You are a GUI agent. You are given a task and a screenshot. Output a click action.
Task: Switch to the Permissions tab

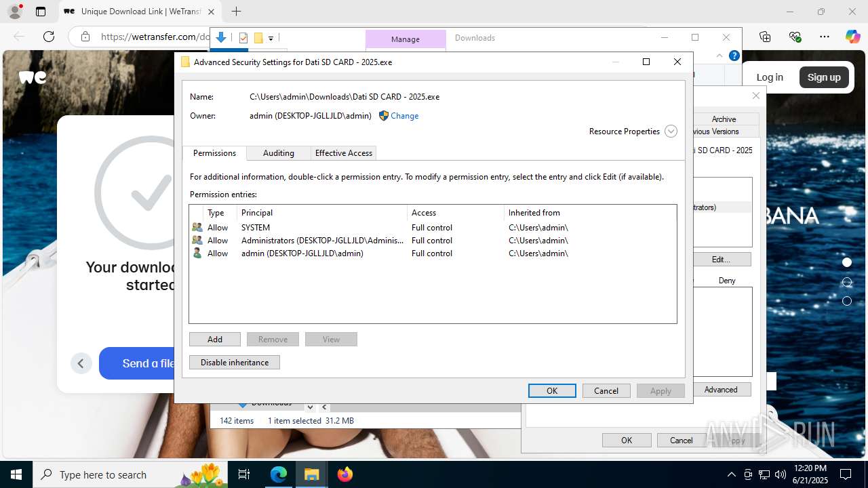click(x=214, y=153)
